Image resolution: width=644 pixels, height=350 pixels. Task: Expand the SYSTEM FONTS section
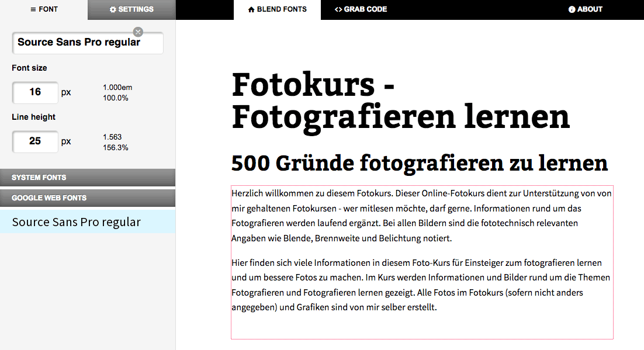[x=88, y=178]
